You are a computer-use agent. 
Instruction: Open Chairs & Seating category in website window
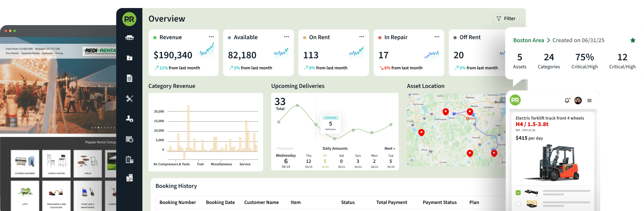(x=56, y=164)
